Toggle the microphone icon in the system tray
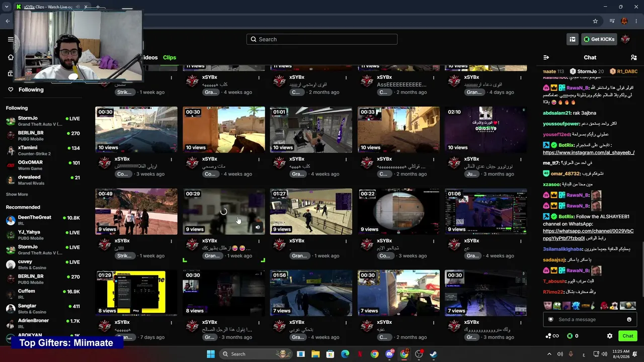 pos(571,354)
